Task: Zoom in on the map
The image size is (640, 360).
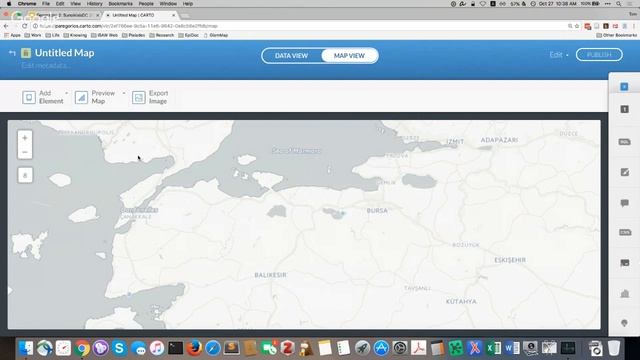Action: [x=25, y=138]
